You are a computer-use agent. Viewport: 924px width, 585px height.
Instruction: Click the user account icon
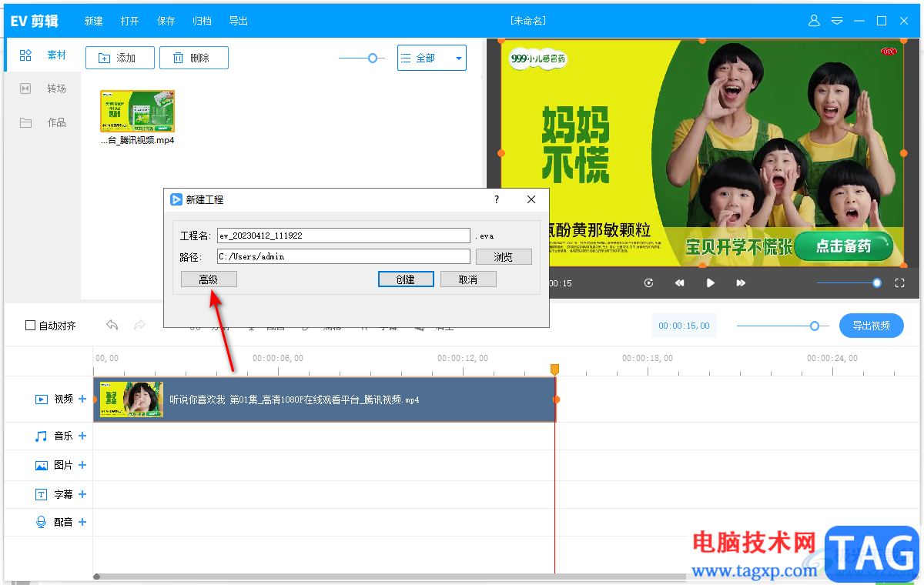click(814, 21)
